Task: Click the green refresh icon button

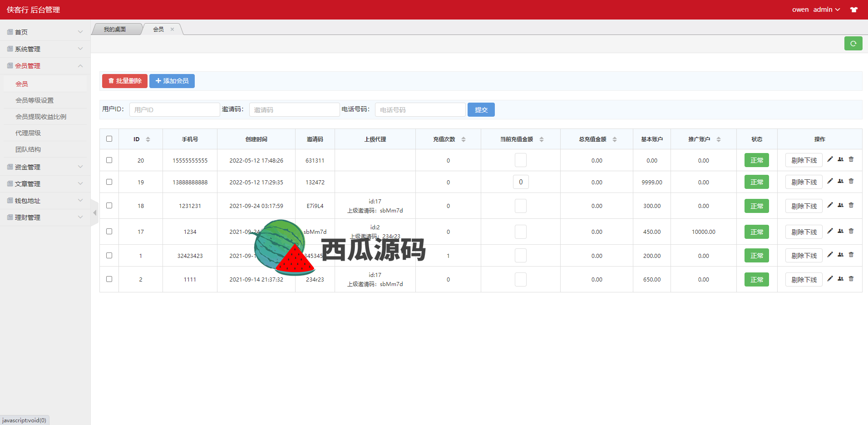Action: (x=853, y=44)
